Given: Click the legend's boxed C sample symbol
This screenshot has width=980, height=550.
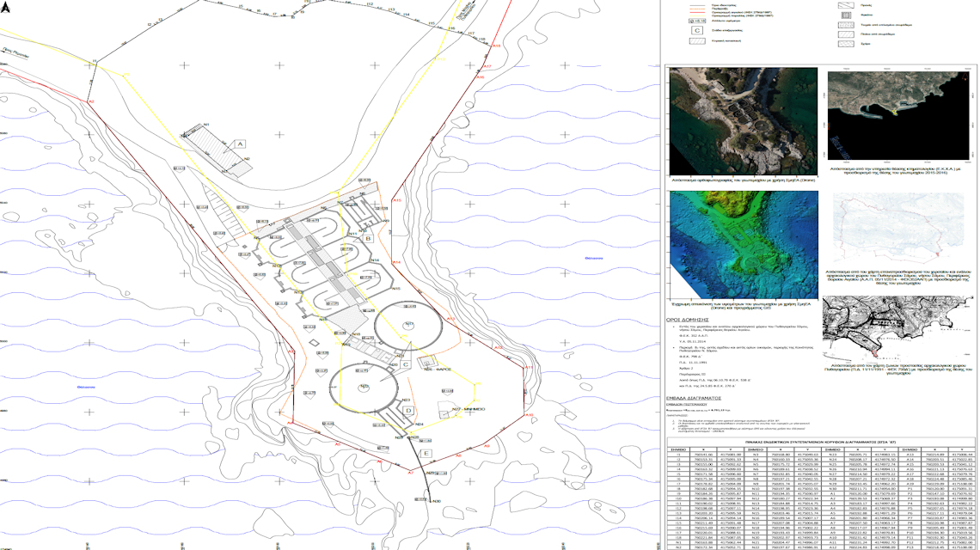Looking at the screenshot, I should click(x=697, y=30).
